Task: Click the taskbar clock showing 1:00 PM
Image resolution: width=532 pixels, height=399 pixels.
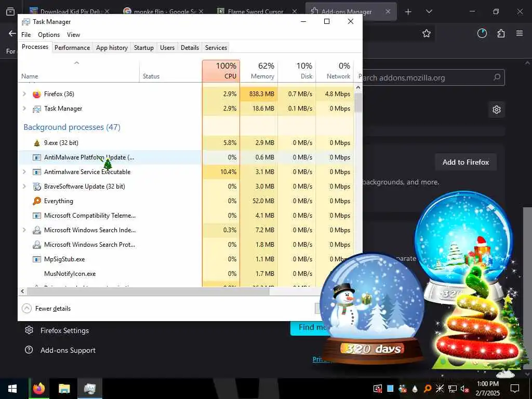Action: 488,388
